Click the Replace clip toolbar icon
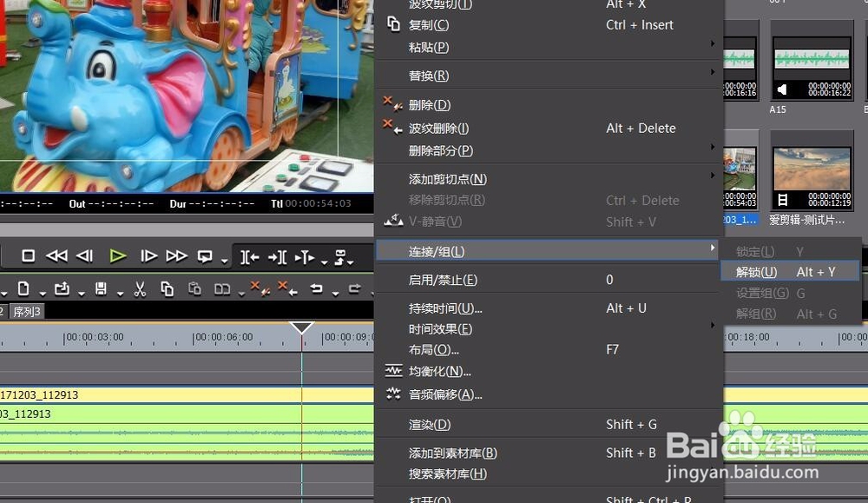 coord(222,289)
